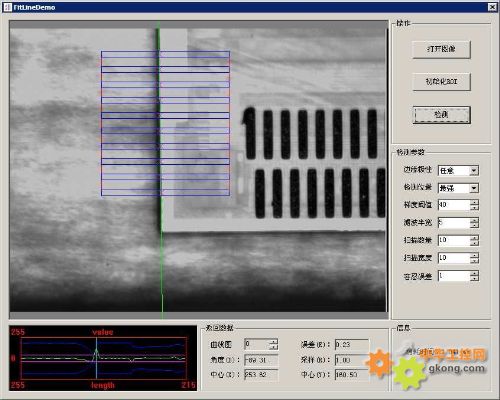The image size is (500, 400).
Task: Decrease the 滤波半宽 value with down arrow
Action: (475, 225)
